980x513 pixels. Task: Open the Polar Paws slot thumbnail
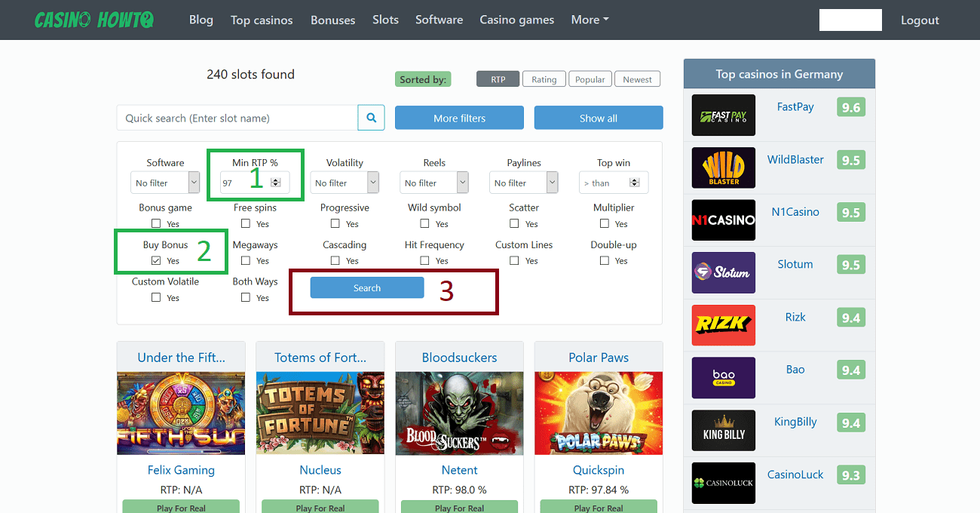coord(599,413)
